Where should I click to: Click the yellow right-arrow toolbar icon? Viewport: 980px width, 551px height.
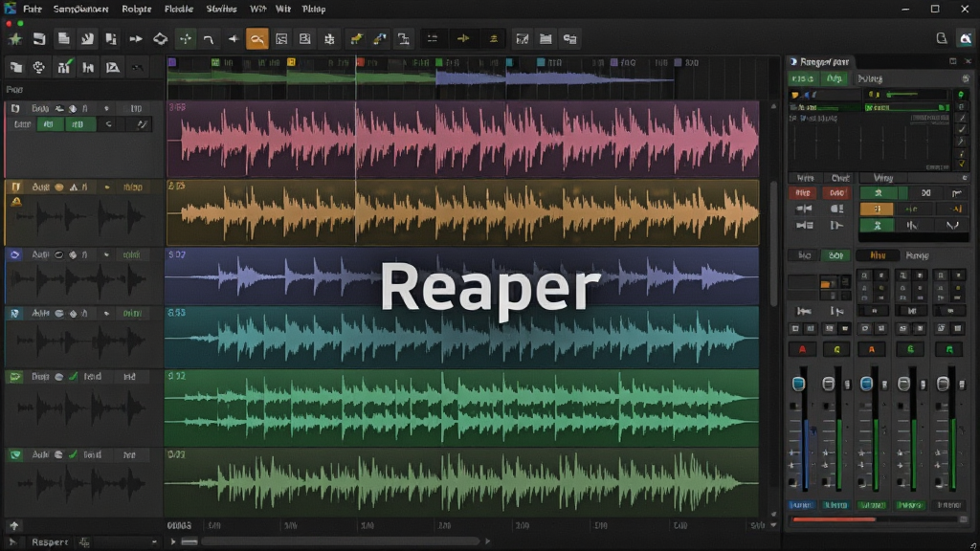tap(463, 38)
